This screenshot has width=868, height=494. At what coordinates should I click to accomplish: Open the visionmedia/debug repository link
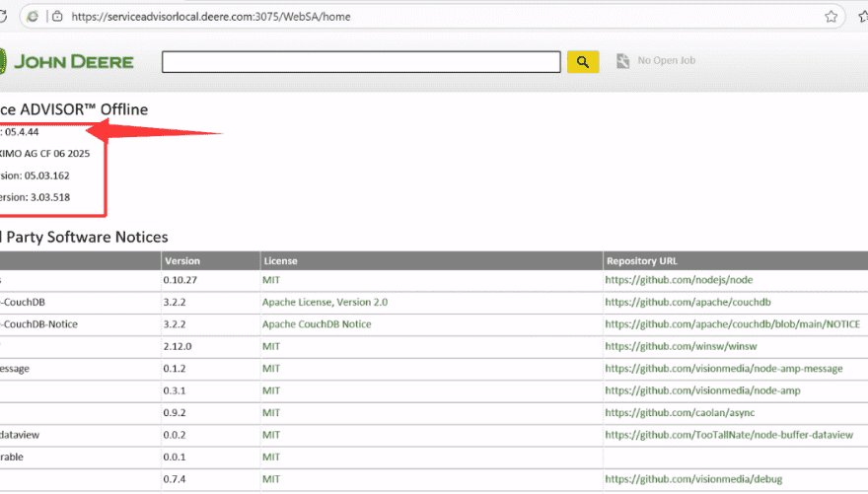693,479
